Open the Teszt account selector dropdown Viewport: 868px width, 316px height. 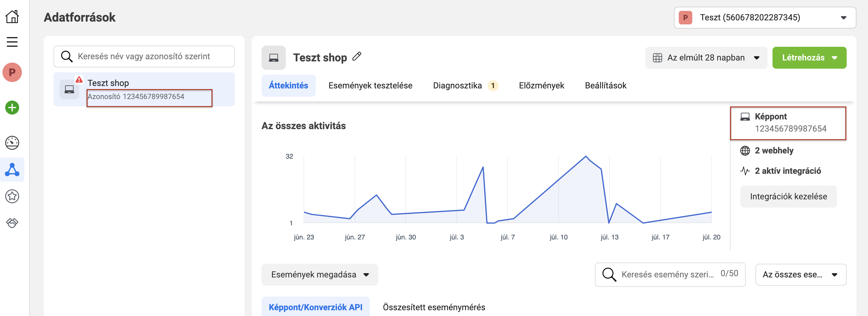tap(765, 18)
